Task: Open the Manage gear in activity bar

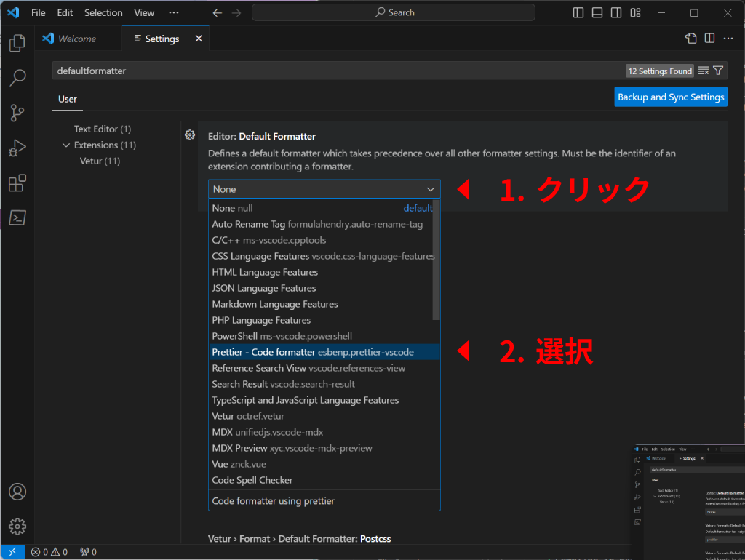Action: pyautogui.click(x=17, y=527)
